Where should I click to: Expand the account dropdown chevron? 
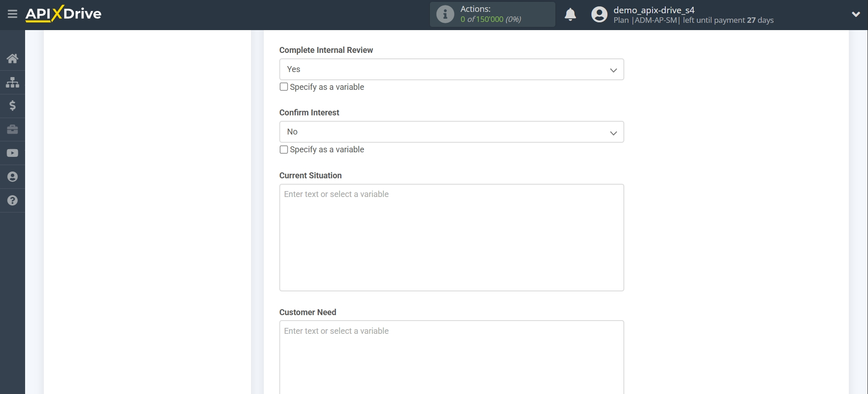856,15
